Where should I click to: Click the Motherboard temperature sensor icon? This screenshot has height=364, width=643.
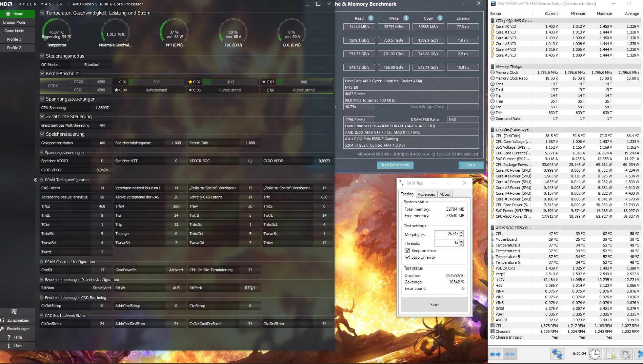pos(493,239)
